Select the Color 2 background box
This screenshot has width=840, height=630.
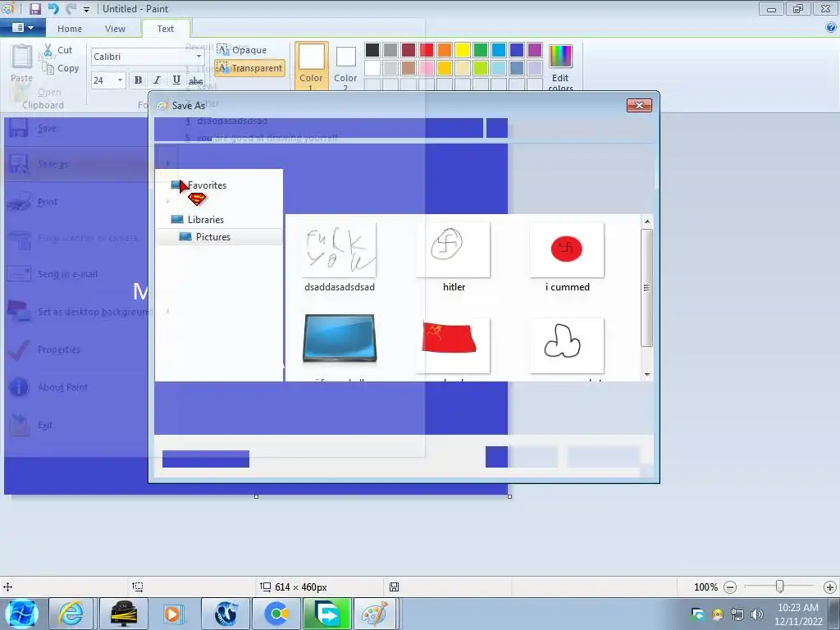(345, 66)
